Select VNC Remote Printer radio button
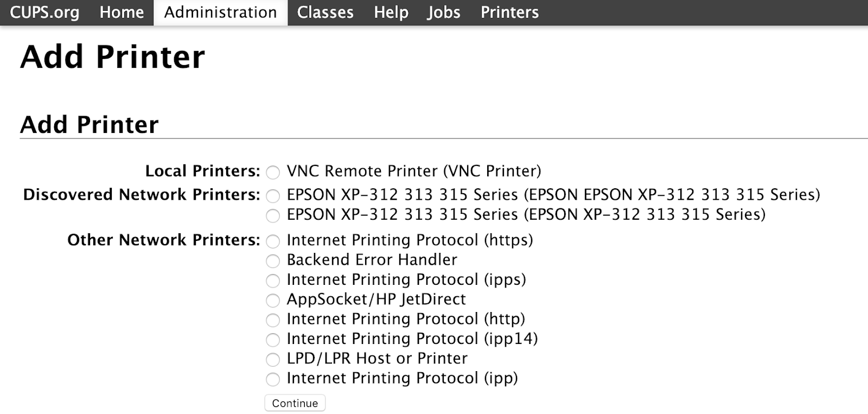 point(273,173)
